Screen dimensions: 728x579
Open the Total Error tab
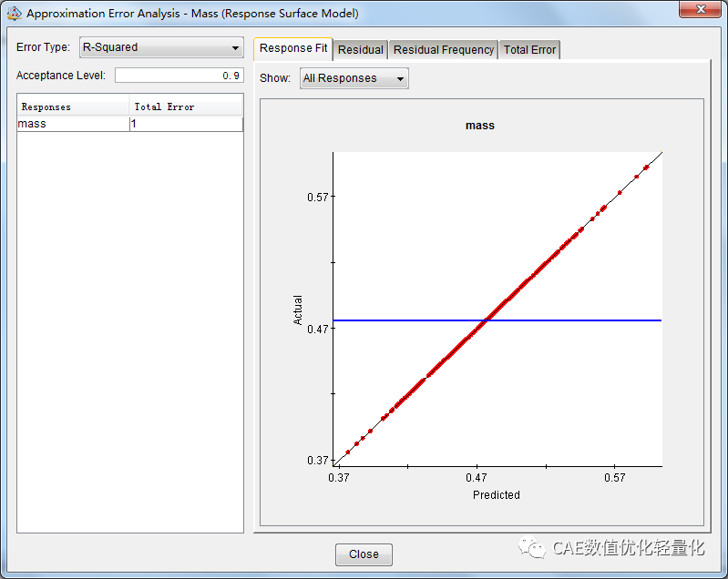tap(529, 50)
